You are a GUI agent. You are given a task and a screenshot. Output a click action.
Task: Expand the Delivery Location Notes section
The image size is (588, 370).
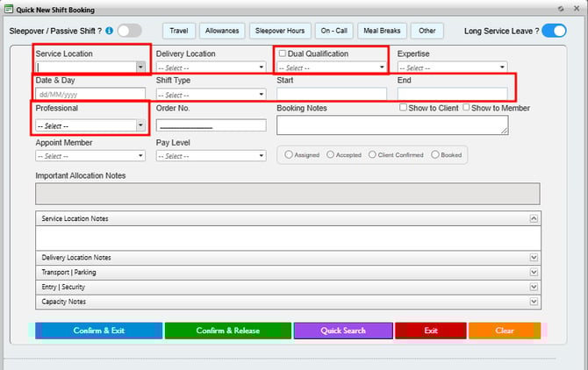point(533,258)
